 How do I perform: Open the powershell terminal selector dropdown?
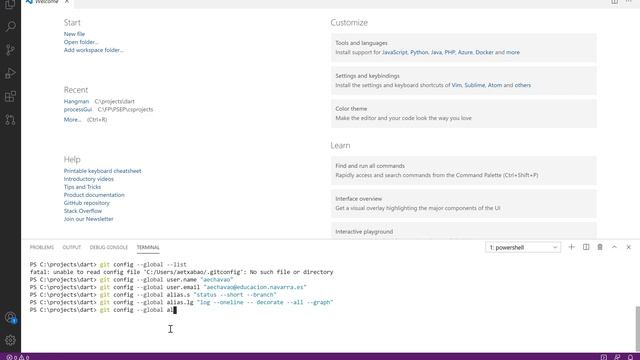pyautogui.click(x=523, y=247)
